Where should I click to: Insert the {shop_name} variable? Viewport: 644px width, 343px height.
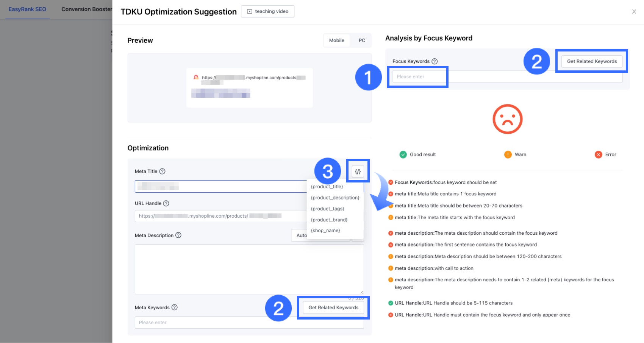coord(325,231)
